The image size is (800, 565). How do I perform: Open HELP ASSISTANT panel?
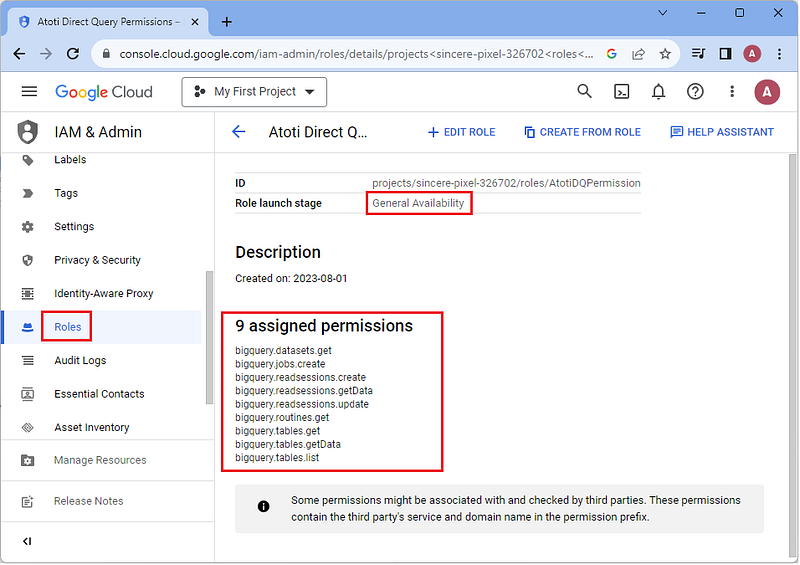click(x=722, y=132)
